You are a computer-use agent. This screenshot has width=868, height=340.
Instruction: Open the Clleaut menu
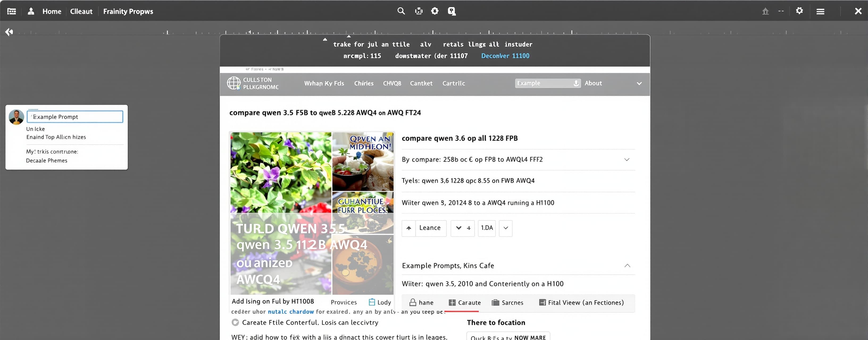point(81,11)
